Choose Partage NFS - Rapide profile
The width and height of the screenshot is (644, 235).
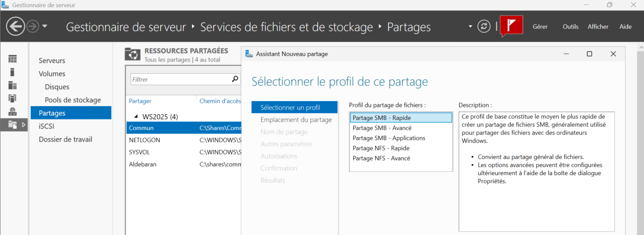[x=381, y=148]
